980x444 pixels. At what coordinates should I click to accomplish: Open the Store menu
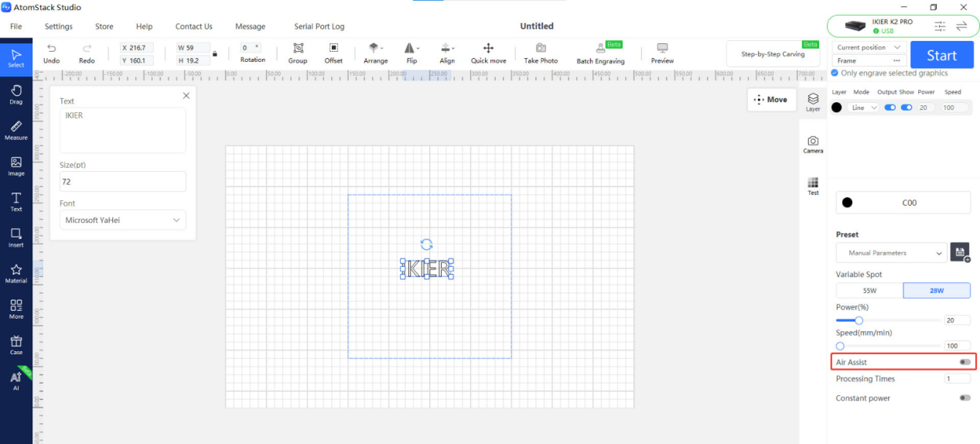pos(104,26)
